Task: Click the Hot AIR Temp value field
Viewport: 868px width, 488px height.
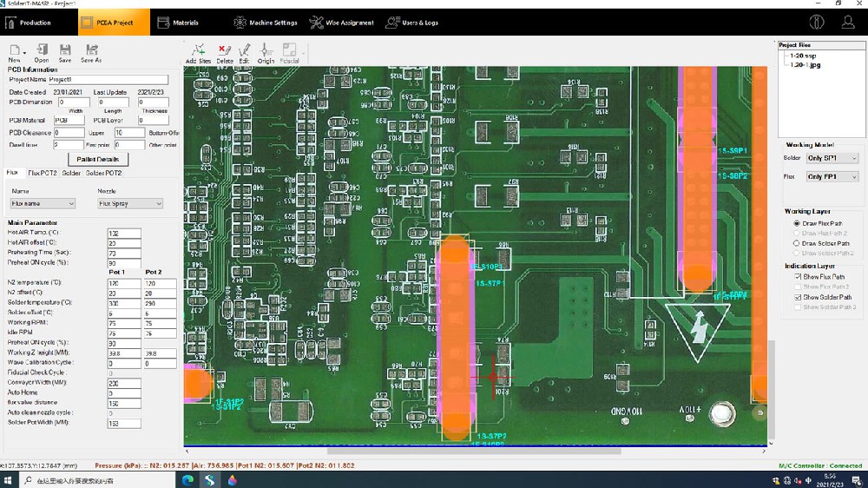Action: click(x=124, y=234)
